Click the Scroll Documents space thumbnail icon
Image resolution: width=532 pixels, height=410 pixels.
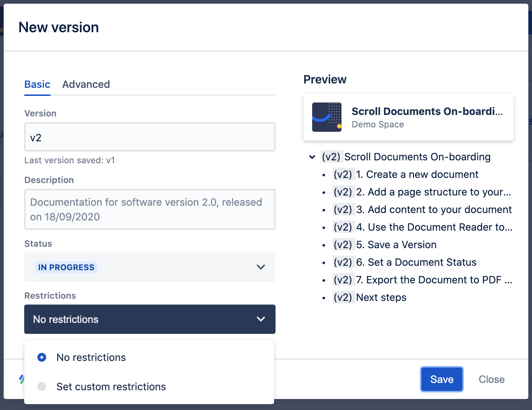[327, 117]
